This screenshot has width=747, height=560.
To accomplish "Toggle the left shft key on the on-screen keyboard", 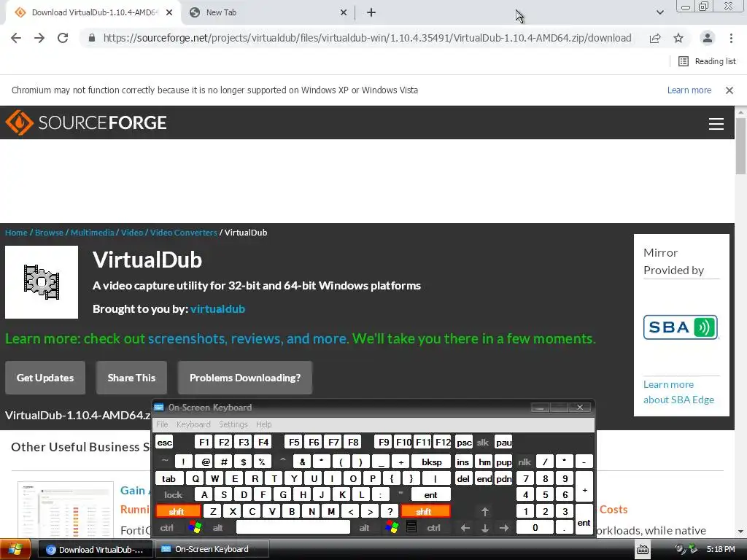I will 177,511.
